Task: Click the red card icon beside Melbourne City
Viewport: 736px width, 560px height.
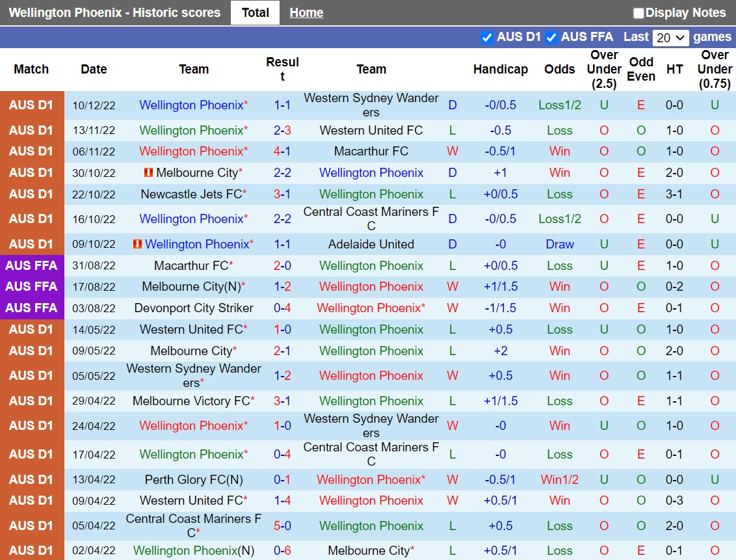Action: pos(148,173)
